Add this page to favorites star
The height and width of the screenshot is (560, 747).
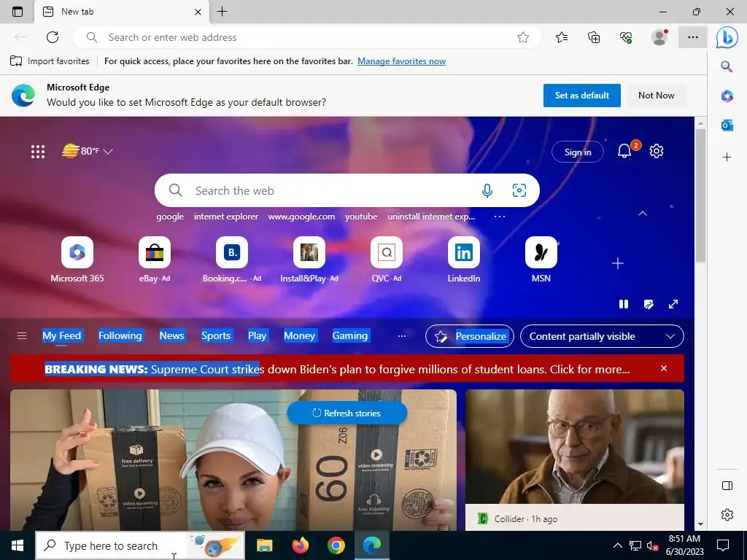click(x=523, y=37)
